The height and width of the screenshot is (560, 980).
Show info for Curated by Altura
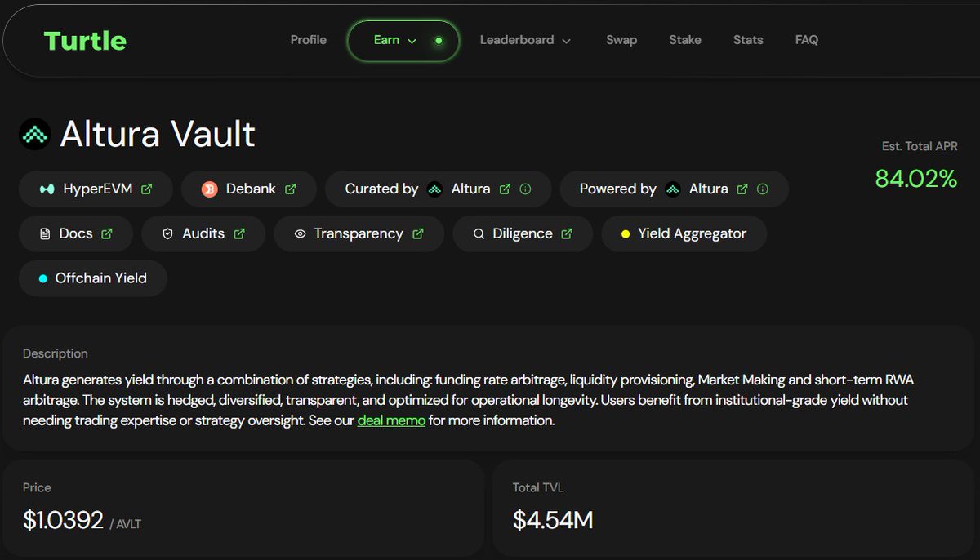[x=525, y=189]
